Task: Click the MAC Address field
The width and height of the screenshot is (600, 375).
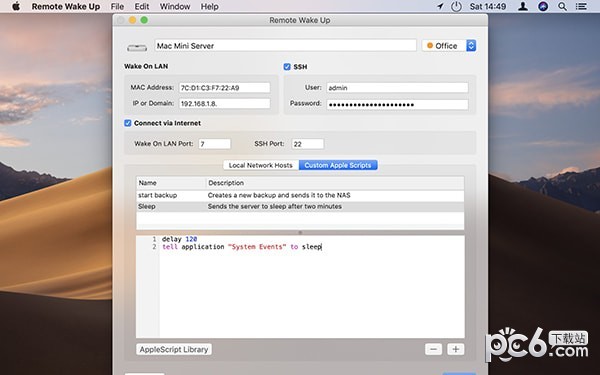Action: click(225, 88)
